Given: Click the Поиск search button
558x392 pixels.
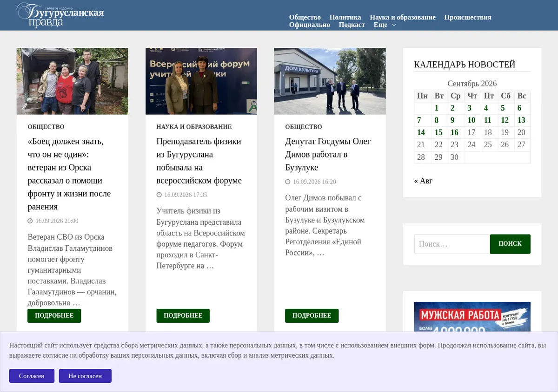Looking at the screenshot, I should point(510,244).
